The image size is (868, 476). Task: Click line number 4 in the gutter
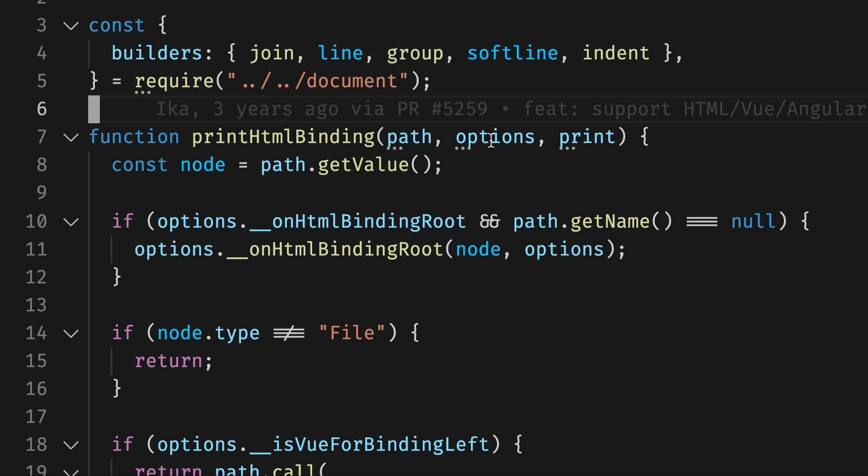(x=42, y=53)
